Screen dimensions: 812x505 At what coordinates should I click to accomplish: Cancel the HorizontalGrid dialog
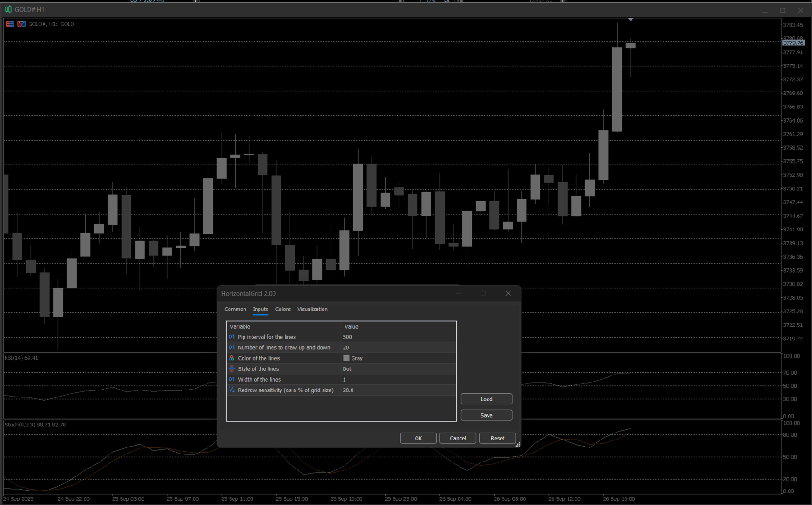coord(458,438)
